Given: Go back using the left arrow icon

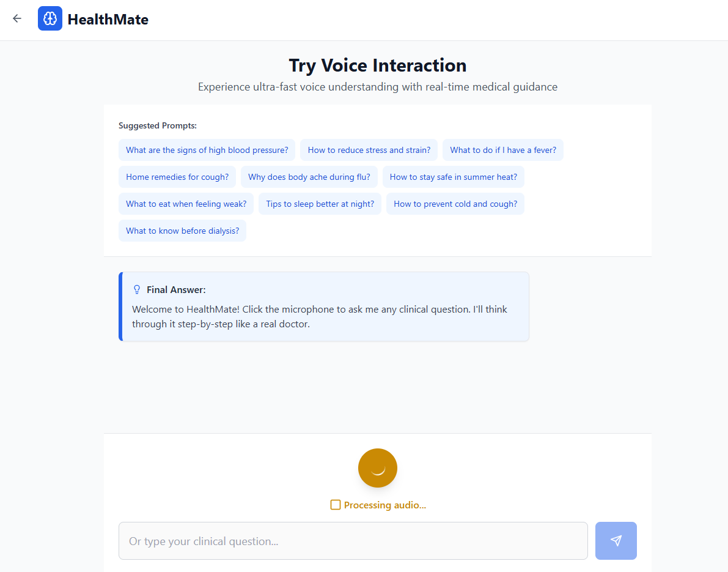Looking at the screenshot, I should (x=17, y=18).
